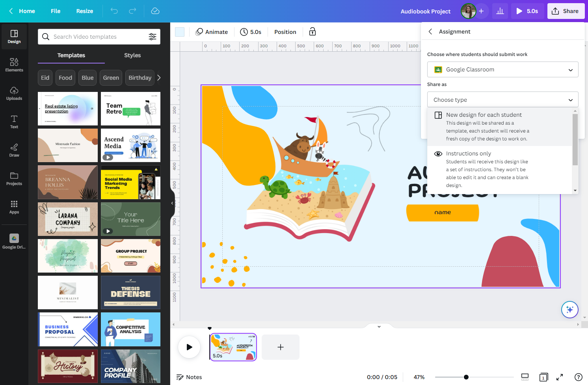Click the zoom slider handle

pyautogui.click(x=466, y=377)
